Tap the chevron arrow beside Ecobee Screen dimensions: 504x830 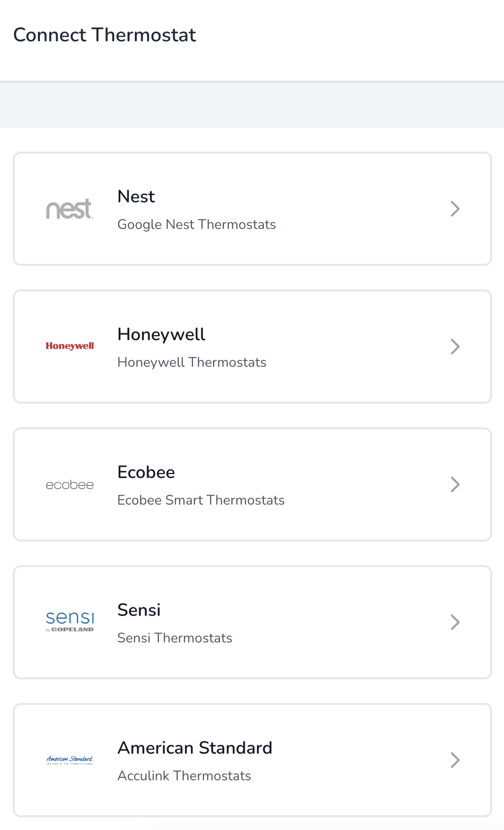(x=455, y=484)
